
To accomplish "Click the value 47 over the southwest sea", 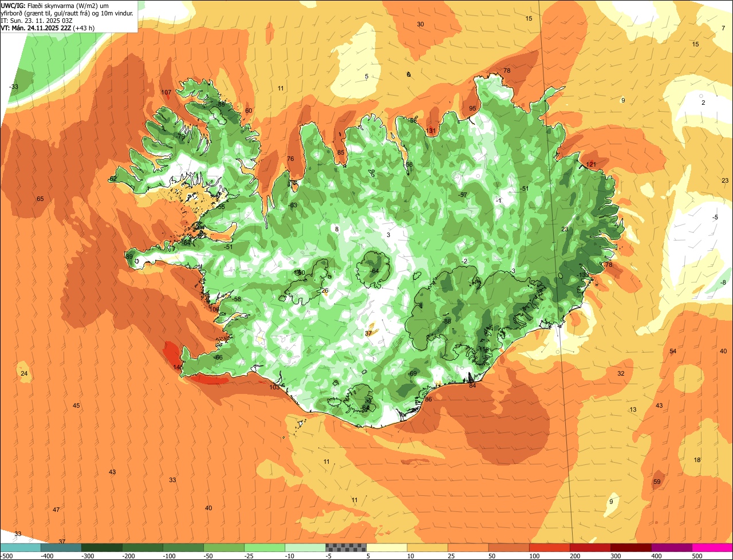I will pyautogui.click(x=56, y=510).
